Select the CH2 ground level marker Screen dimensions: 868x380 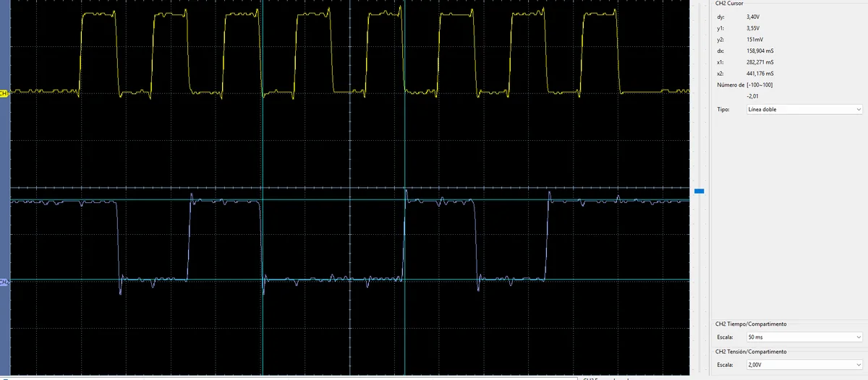coord(4,281)
